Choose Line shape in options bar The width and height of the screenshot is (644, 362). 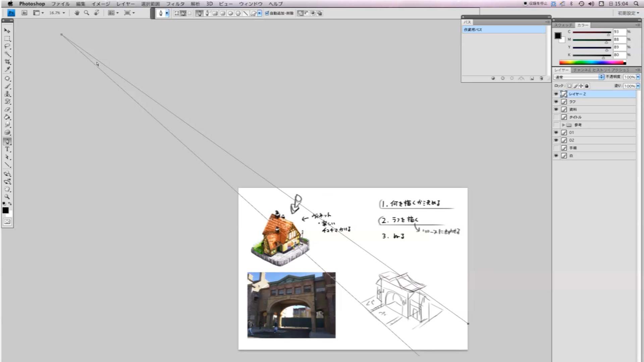point(246,13)
